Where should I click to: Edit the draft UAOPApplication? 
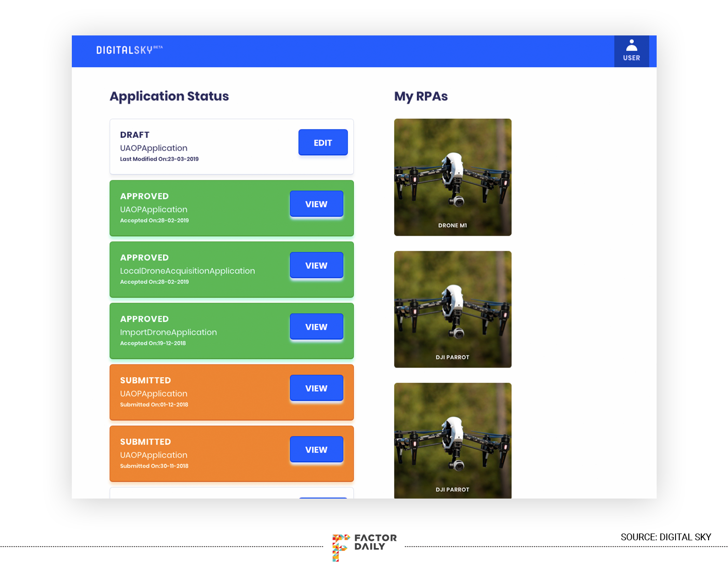click(x=323, y=143)
